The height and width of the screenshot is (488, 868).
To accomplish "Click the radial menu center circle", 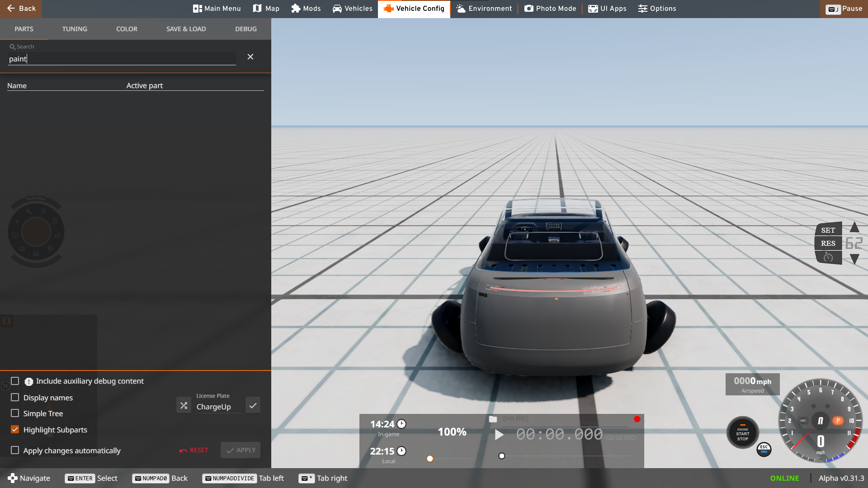I will click(36, 232).
